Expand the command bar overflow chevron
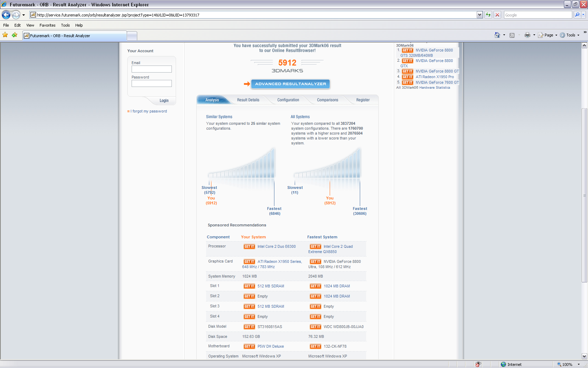 pyautogui.click(x=584, y=32)
